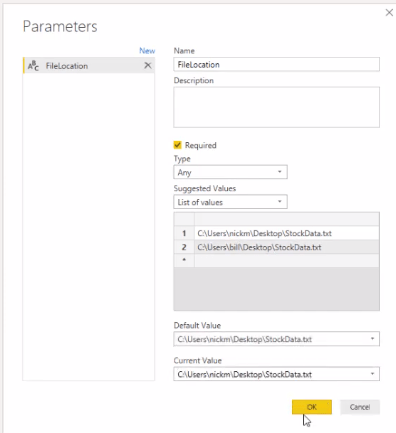Open the Type dropdown showing Any
This screenshot has width=396, height=433.
click(x=230, y=172)
